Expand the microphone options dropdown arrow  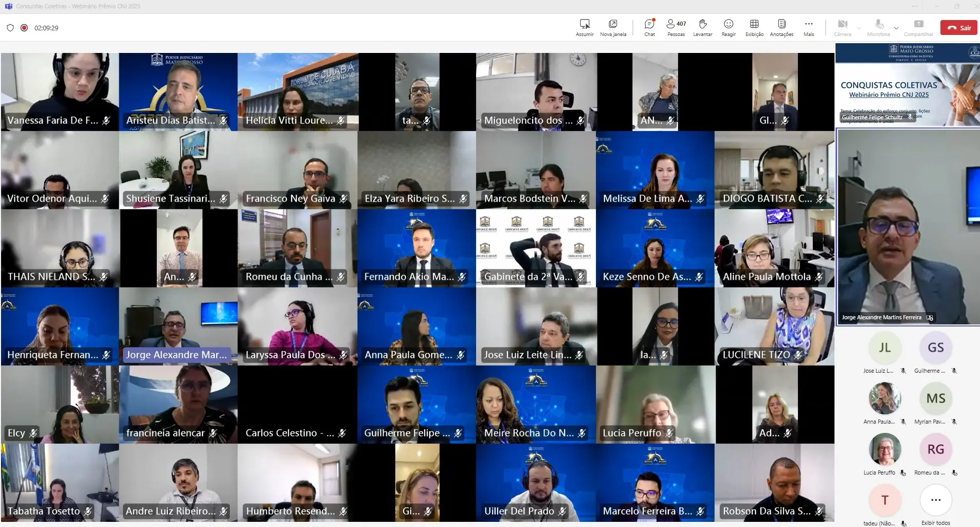(x=896, y=28)
